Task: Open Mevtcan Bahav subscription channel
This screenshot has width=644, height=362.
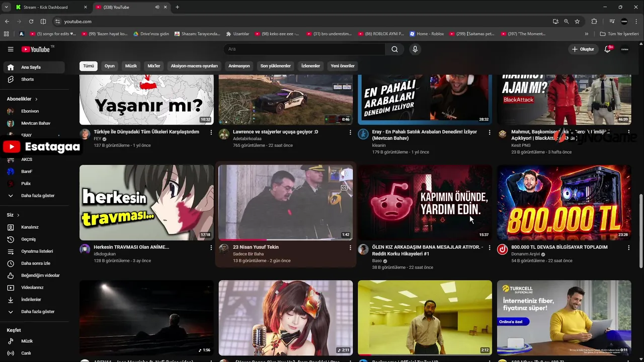Action: (34, 123)
